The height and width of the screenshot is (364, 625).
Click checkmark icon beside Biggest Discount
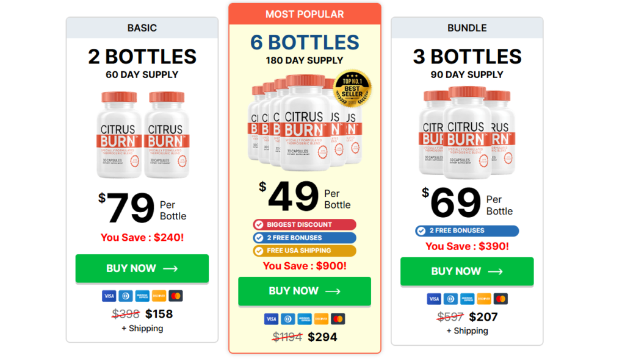[x=259, y=225]
